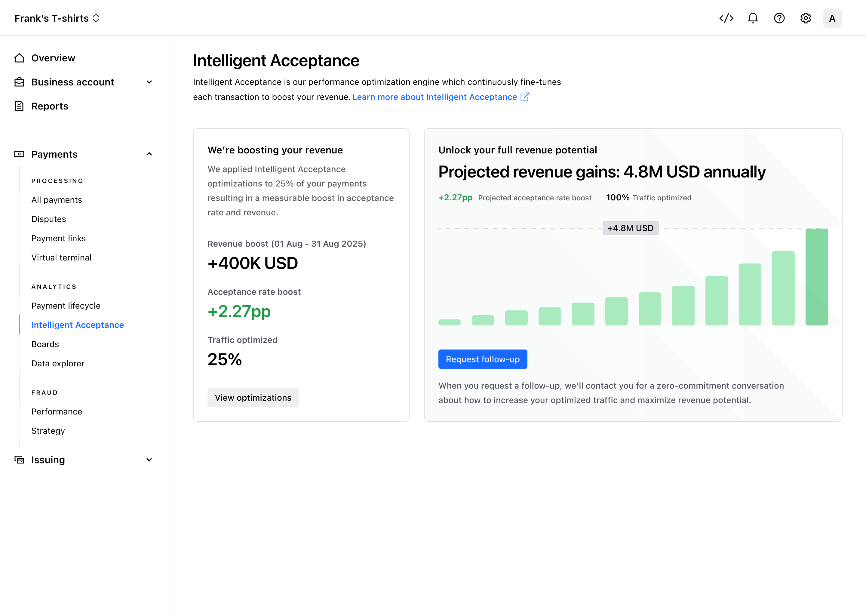Expand the Business account section chevron
Viewport: 866px width, 616px height.
(x=149, y=82)
